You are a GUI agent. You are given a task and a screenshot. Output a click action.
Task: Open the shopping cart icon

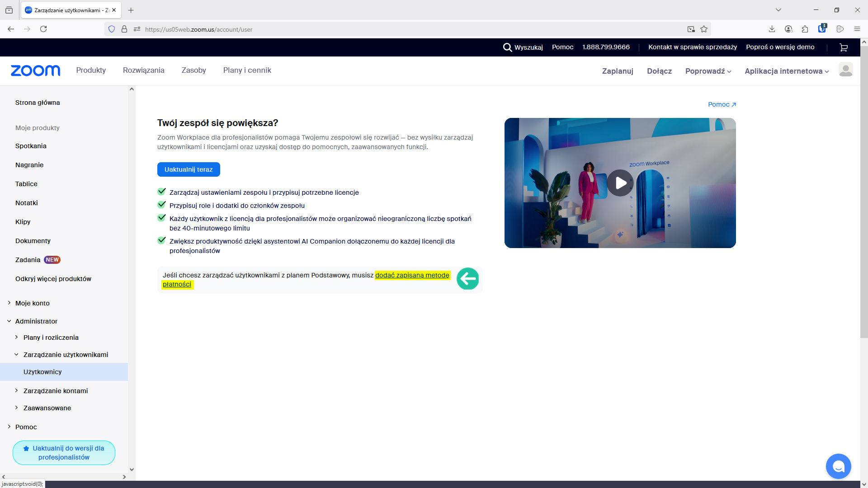pos(844,47)
